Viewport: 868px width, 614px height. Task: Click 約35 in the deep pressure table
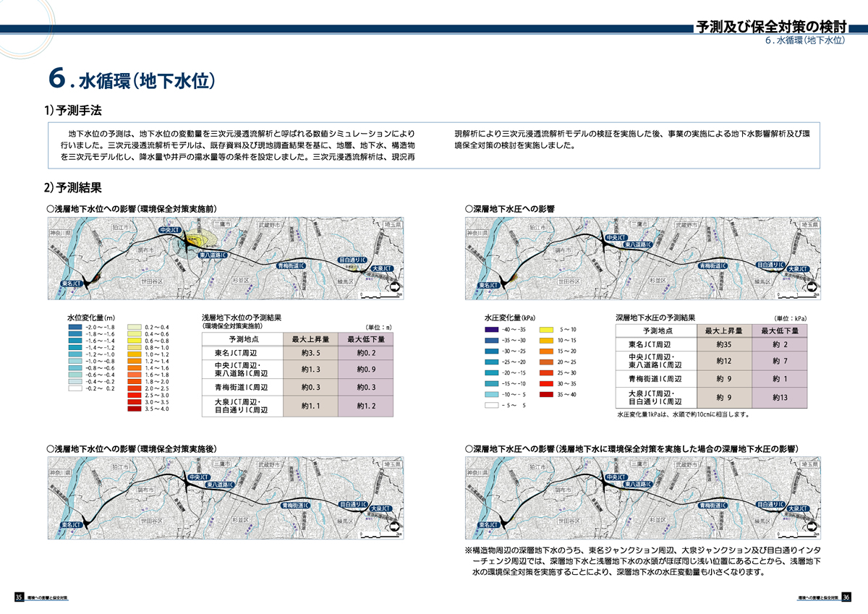click(725, 344)
